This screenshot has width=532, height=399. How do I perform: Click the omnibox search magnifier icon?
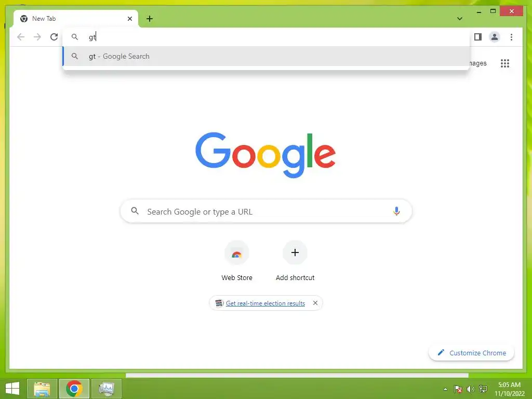pos(75,37)
